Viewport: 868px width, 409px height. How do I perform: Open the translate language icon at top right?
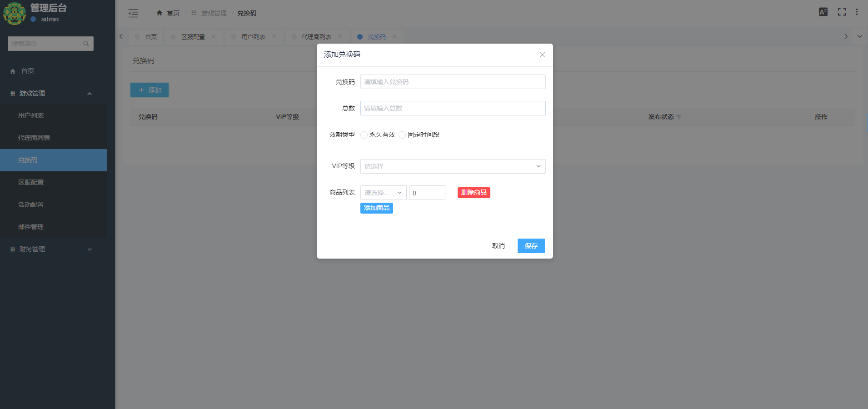pos(823,12)
